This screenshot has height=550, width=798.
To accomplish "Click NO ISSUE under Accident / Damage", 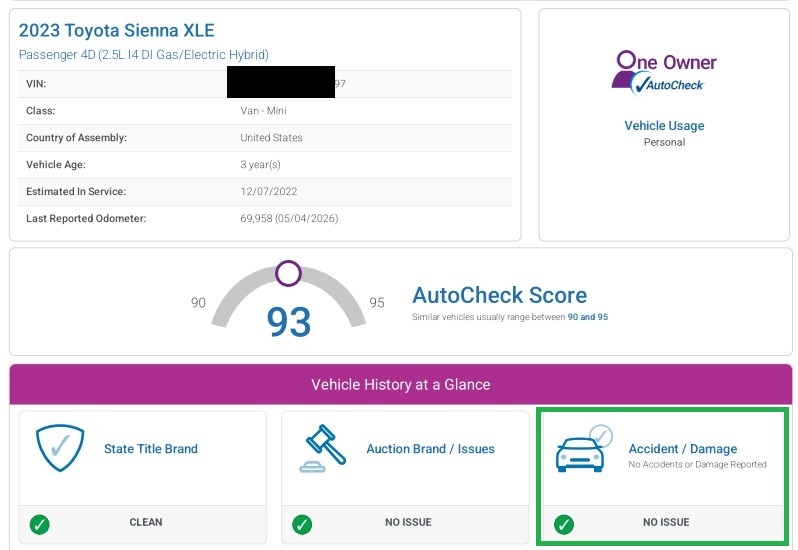I will (666, 523).
